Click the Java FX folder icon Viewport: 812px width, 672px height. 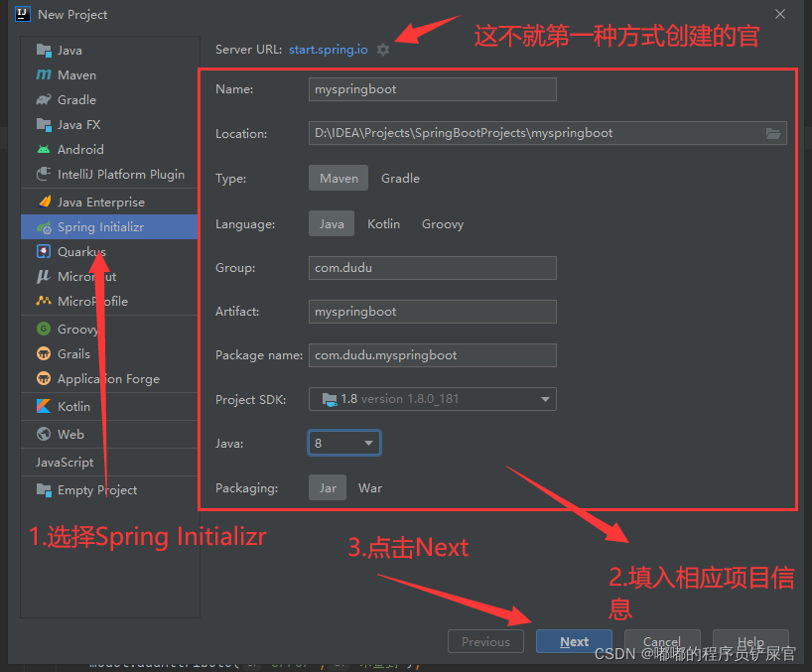tap(44, 125)
